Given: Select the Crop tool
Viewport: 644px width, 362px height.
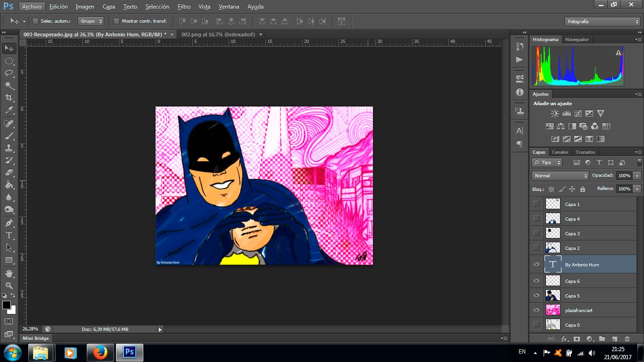Looking at the screenshot, I should (9, 98).
